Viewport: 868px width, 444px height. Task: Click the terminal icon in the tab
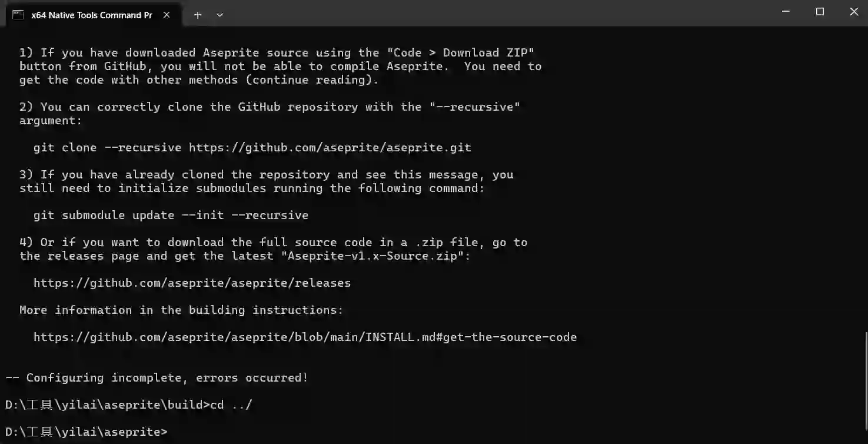click(x=18, y=15)
